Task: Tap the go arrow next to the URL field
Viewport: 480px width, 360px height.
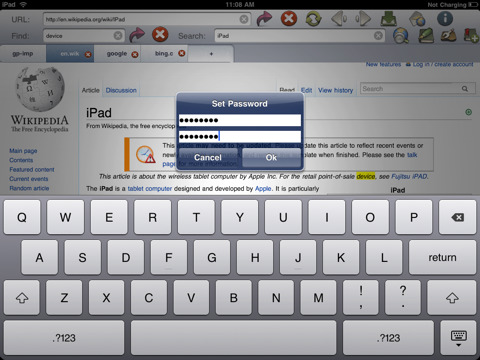Action: tap(264, 19)
